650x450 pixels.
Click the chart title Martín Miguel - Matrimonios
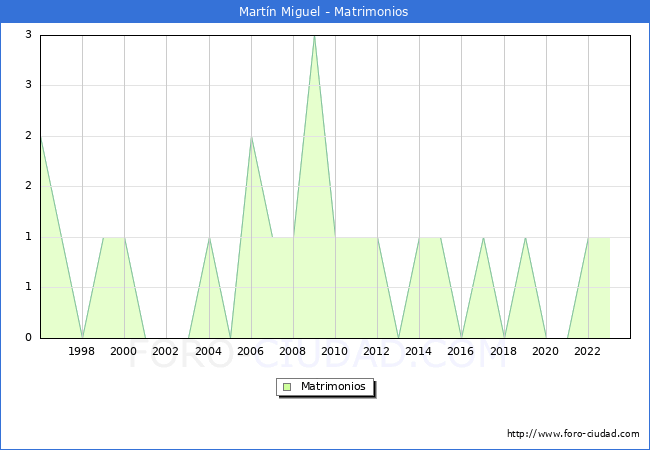point(324,12)
